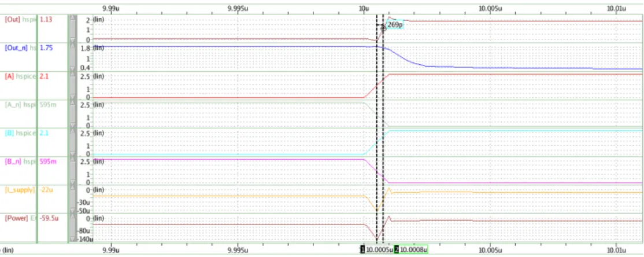Click cursor 2 marker label 10.0008u
The height and width of the screenshot is (257, 644).
[413, 249]
